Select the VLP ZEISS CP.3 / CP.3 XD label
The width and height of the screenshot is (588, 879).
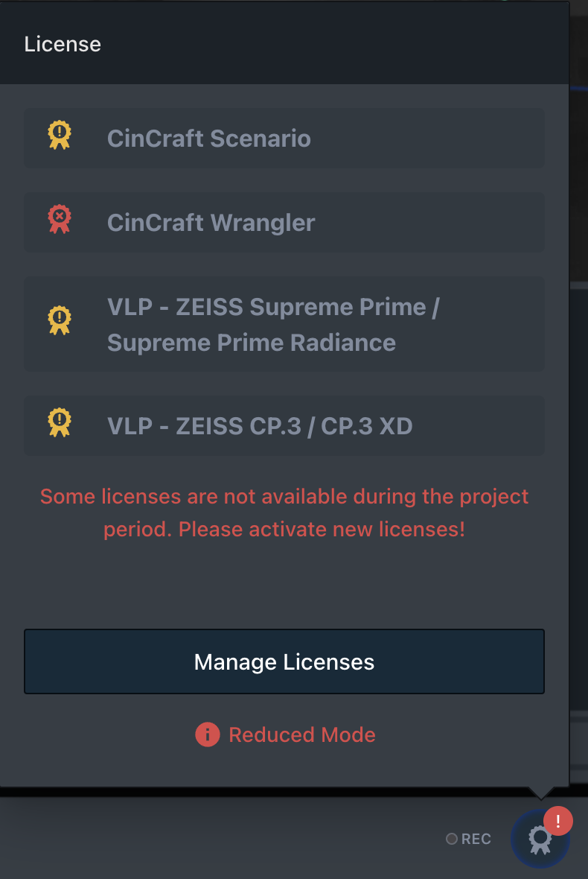pos(260,426)
